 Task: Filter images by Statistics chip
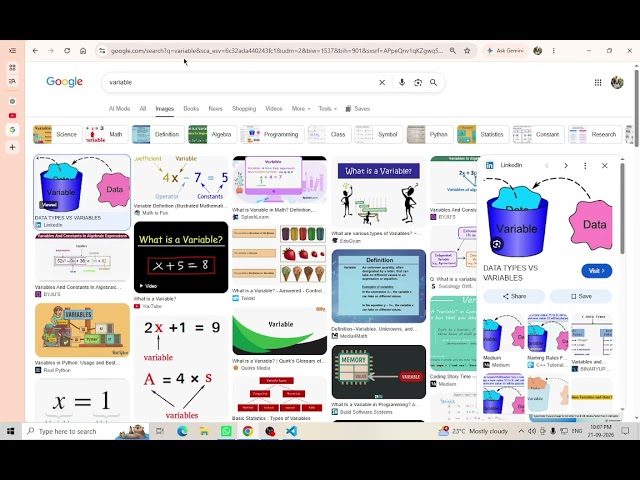[x=483, y=134]
